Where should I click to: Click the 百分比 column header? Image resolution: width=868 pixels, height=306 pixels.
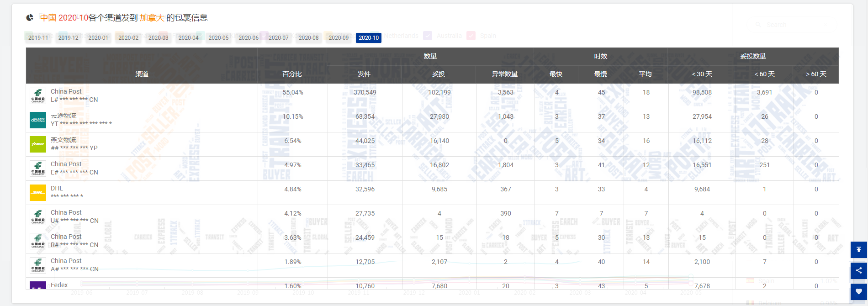point(292,74)
